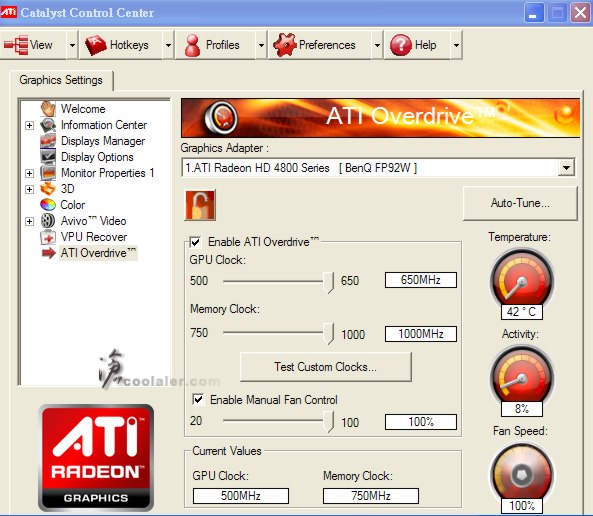The image size is (593, 516).
Task: Expand the 3D tree node
Action: (29, 189)
